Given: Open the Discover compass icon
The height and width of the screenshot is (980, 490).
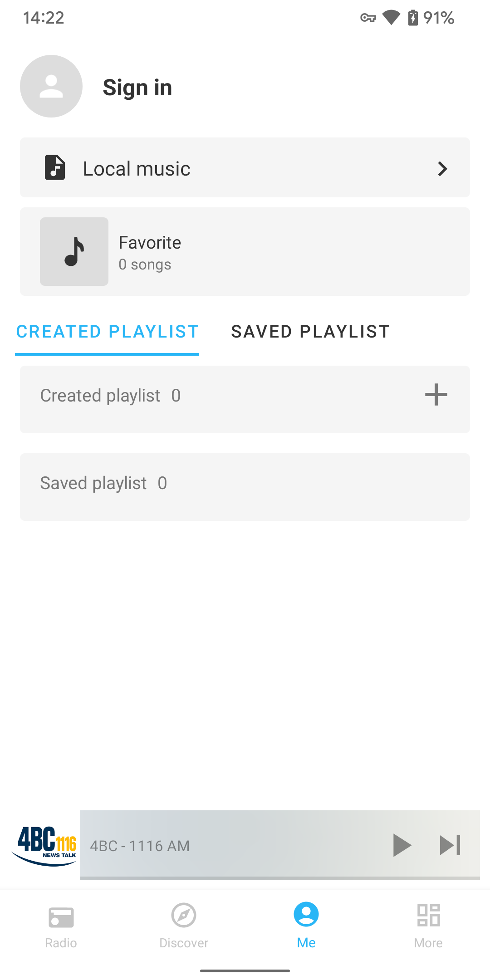Looking at the screenshot, I should (x=184, y=916).
